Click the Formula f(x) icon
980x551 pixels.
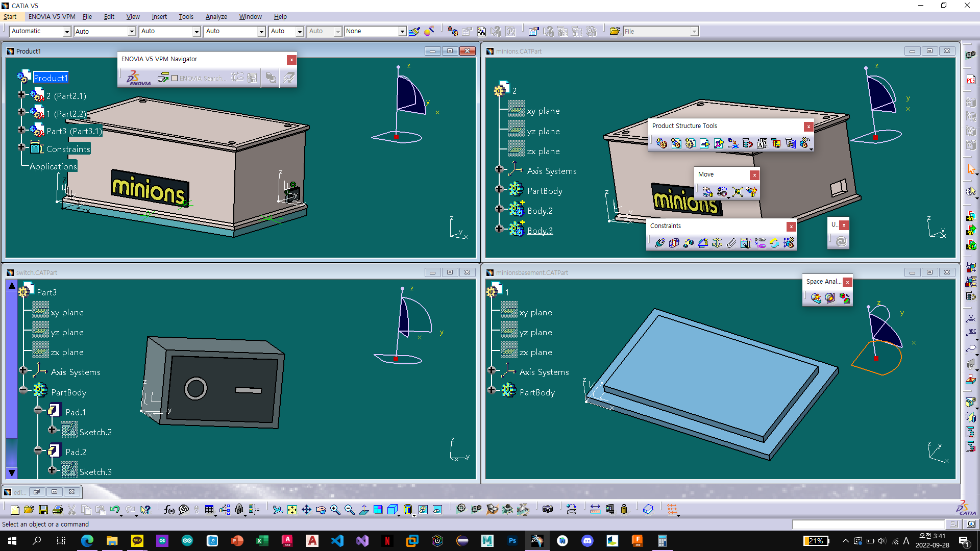(x=169, y=509)
